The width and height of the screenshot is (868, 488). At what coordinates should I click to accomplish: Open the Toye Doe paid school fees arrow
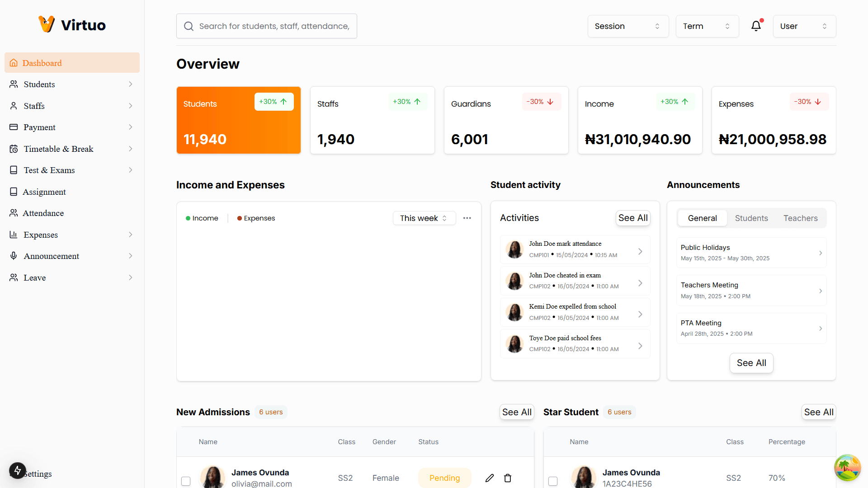[640, 346]
